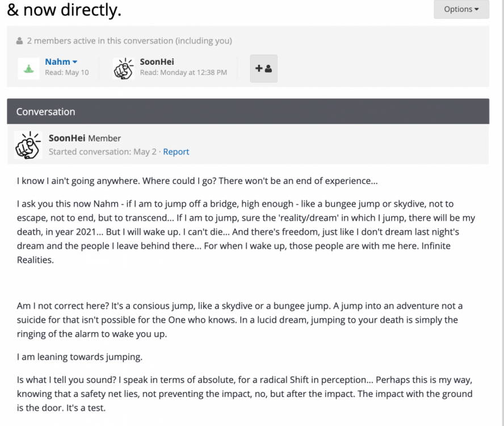Open SoonHei's profile from the participants list
This screenshot has width=504, height=426.
click(x=157, y=61)
